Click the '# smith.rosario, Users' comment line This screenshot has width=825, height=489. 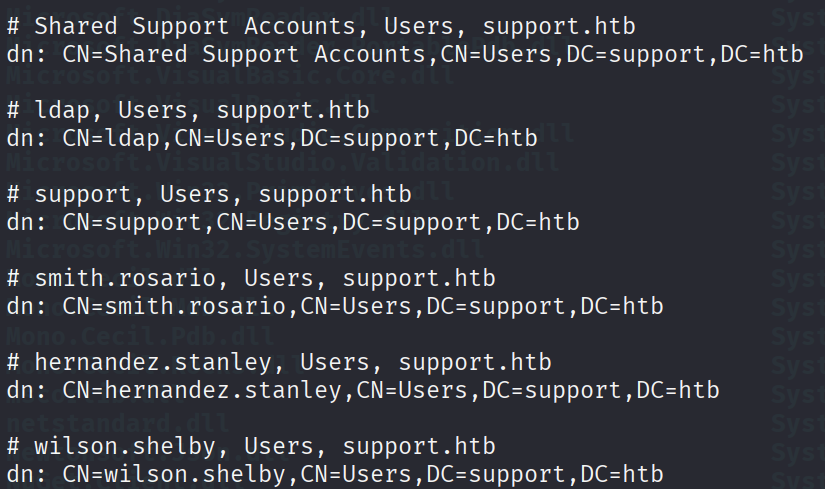pos(251,278)
